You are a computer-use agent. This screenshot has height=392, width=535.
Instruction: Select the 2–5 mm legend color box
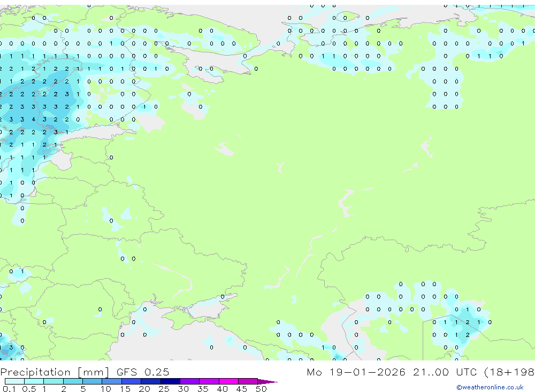[x=73, y=381]
